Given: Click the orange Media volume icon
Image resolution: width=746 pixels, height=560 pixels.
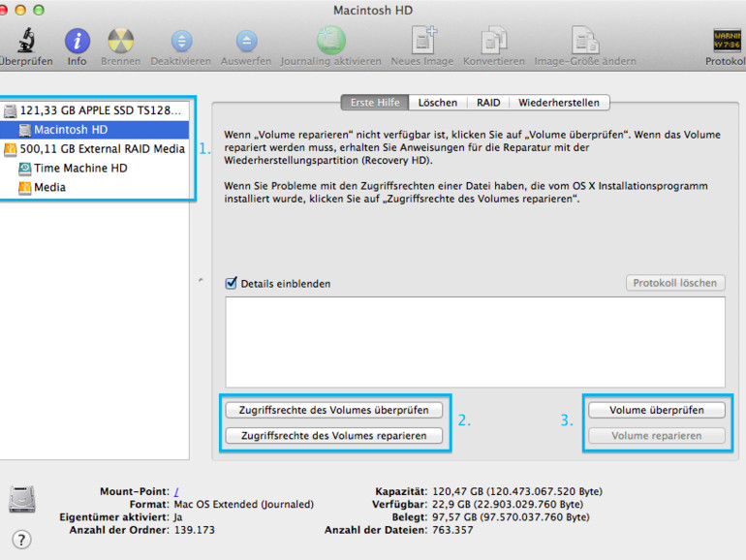Looking at the screenshot, I should pos(25,187).
